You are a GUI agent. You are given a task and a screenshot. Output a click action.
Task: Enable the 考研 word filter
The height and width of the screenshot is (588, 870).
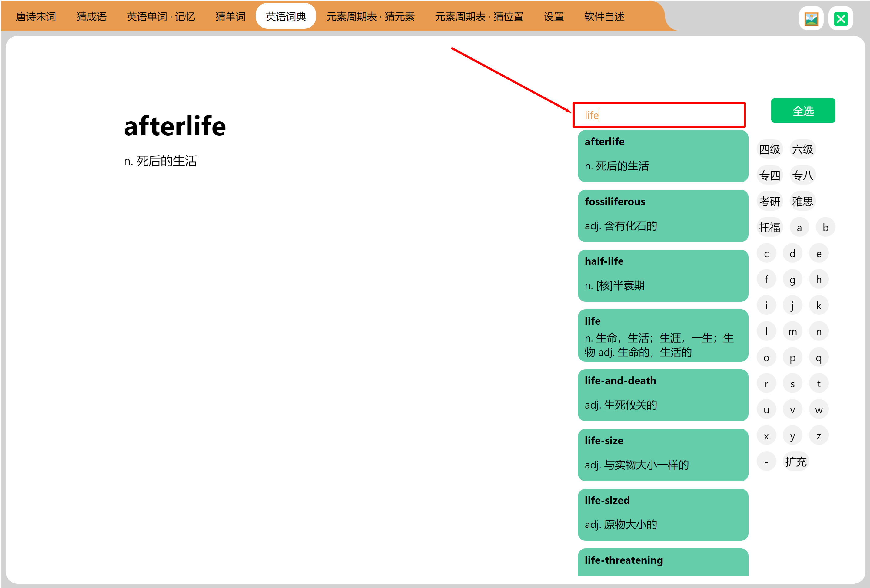(x=769, y=201)
